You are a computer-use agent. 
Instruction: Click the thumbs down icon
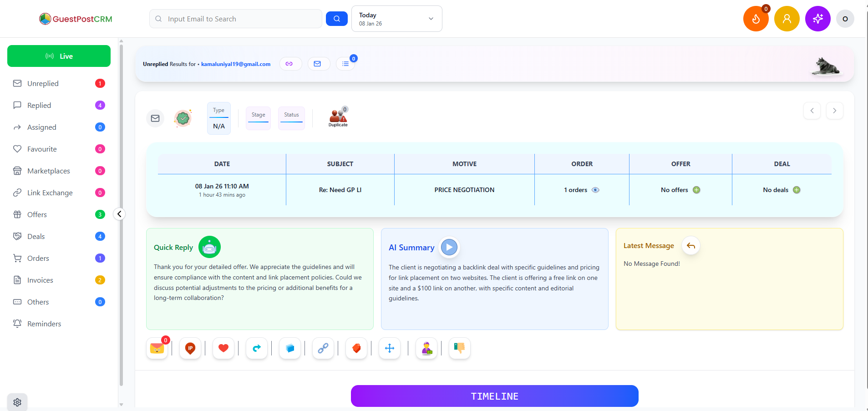pos(459,348)
